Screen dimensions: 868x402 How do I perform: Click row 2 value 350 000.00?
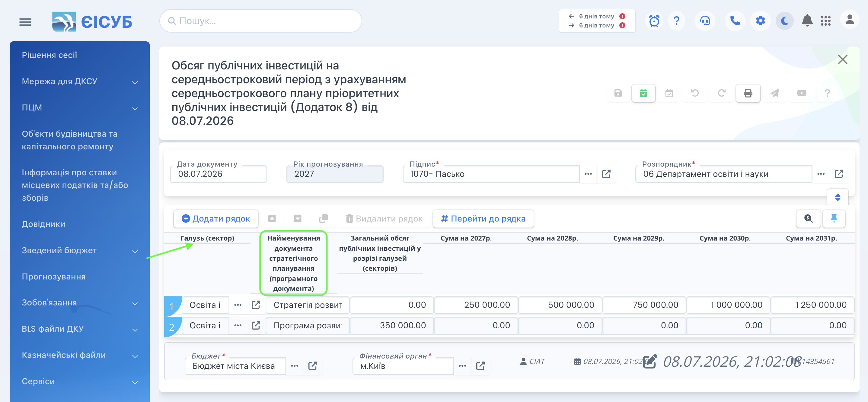tap(391, 326)
